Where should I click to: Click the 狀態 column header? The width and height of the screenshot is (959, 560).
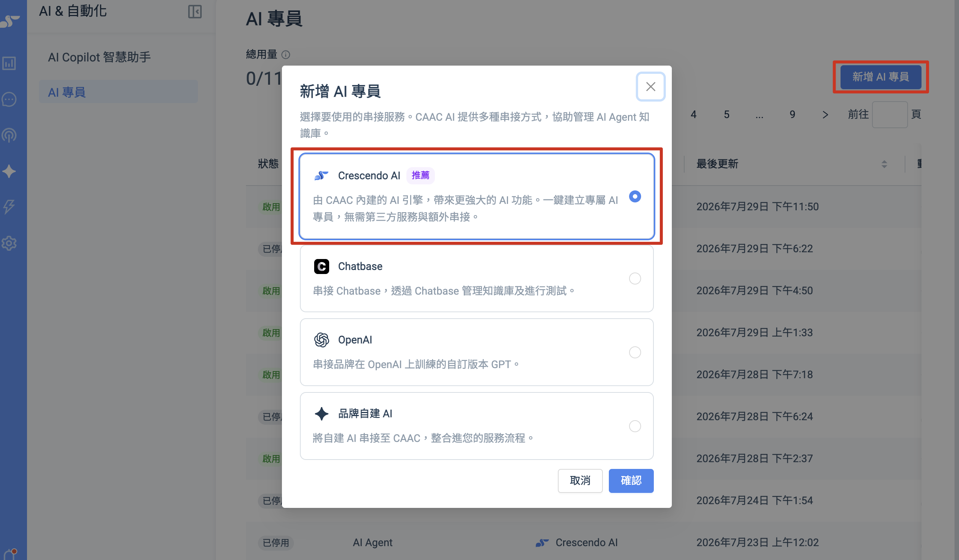tap(268, 164)
